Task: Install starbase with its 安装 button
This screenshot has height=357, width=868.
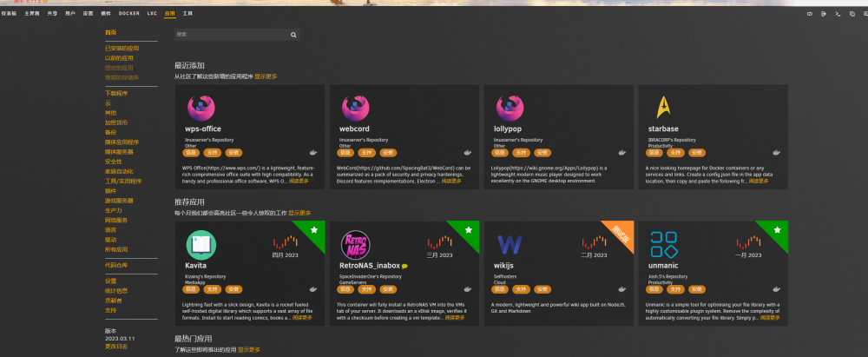Action: click(697, 153)
